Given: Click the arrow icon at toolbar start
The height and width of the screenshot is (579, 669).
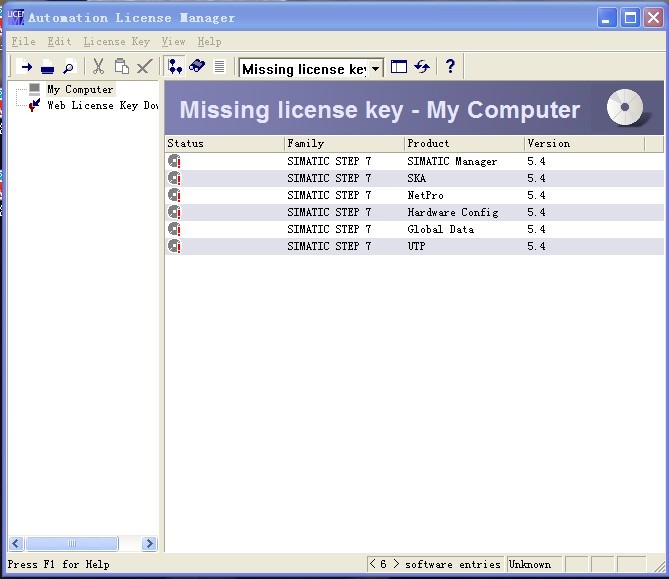Looking at the screenshot, I should (27, 67).
